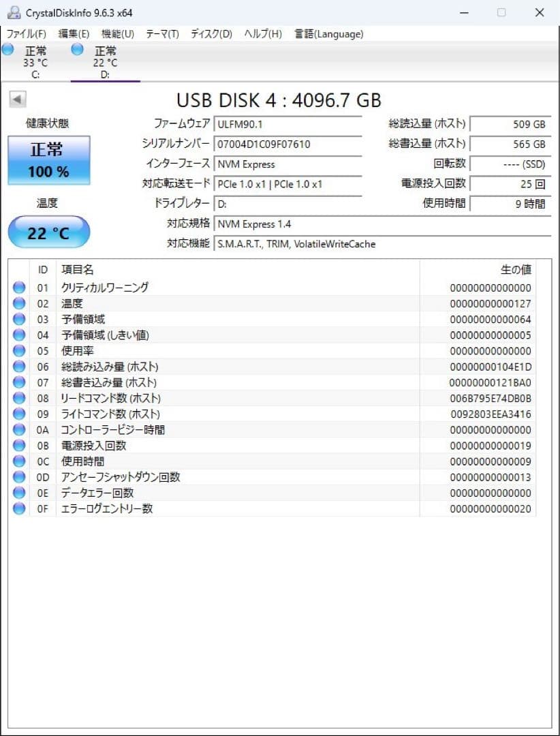Select the 総読み込み量 (ホスト) attribute name
The image size is (560, 736).
[x=110, y=367]
